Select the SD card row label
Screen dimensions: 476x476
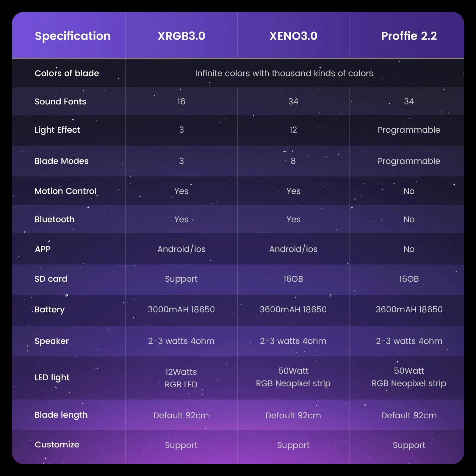pyautogui.click(x=51, y=279)
